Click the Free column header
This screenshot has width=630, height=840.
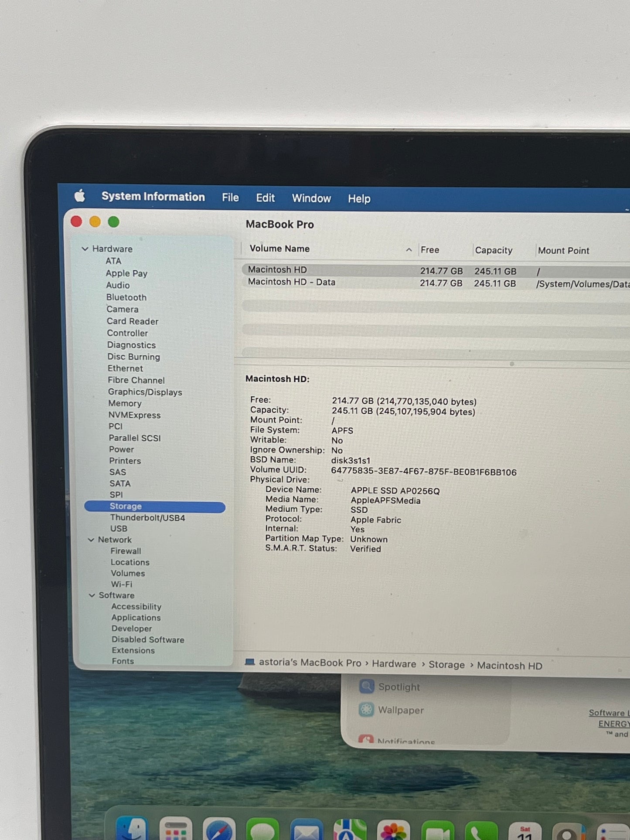click(x=430, y=250)
